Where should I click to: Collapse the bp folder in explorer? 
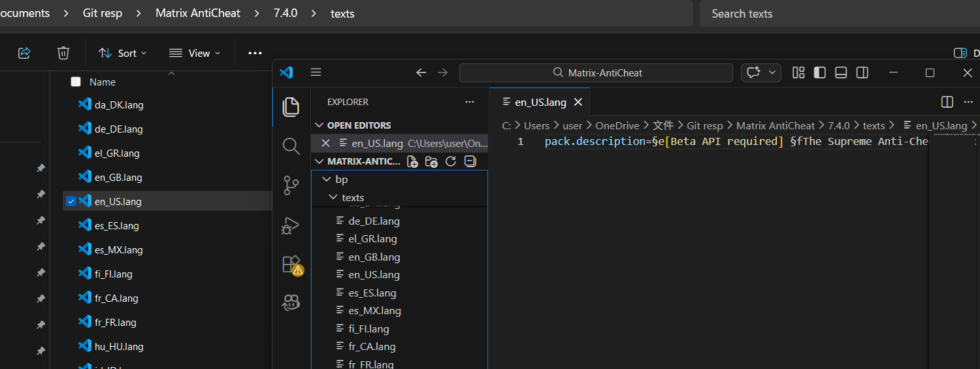(327, 179)
